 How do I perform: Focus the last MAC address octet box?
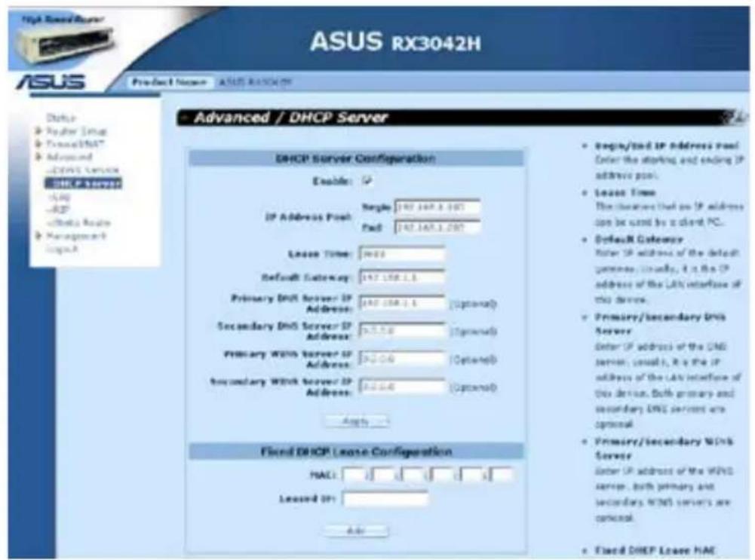point(502,475)
